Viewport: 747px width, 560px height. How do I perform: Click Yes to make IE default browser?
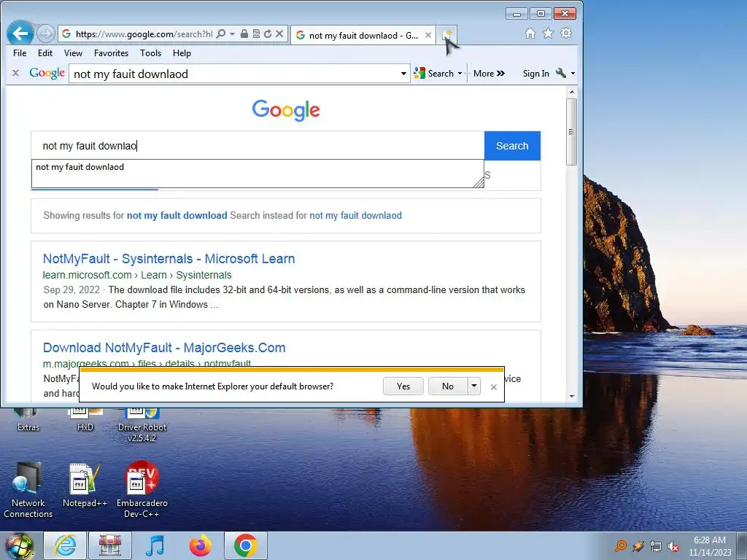403,386
